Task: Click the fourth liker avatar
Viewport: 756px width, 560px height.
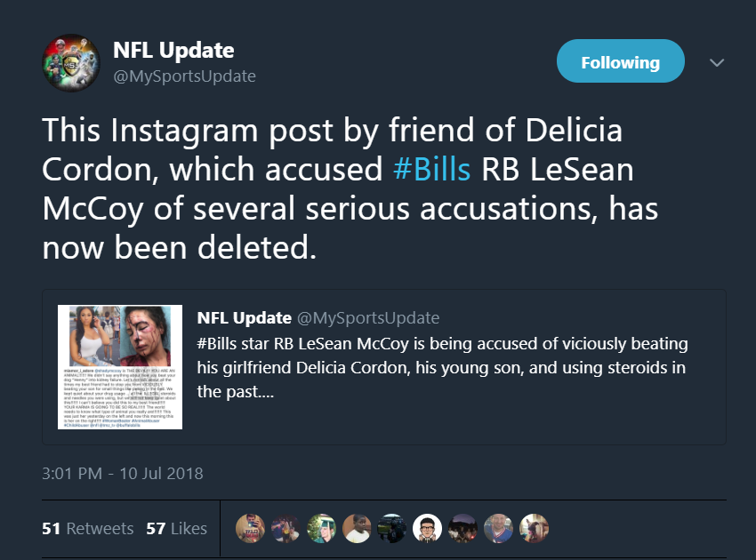Action: [357, 528]
